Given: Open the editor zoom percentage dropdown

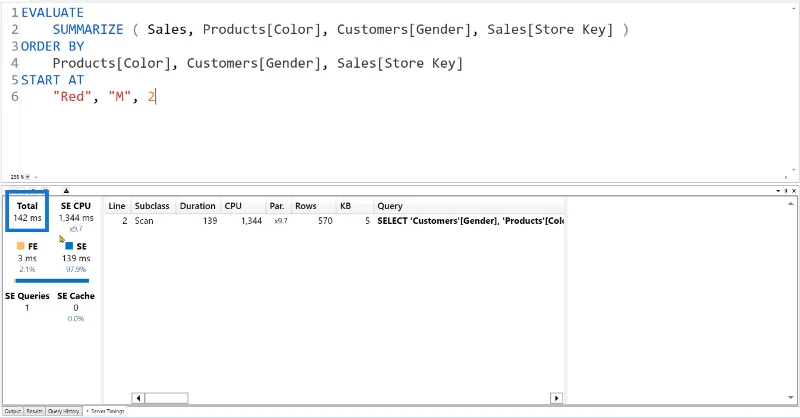Looking at the screenshot, I should [28, 177].
